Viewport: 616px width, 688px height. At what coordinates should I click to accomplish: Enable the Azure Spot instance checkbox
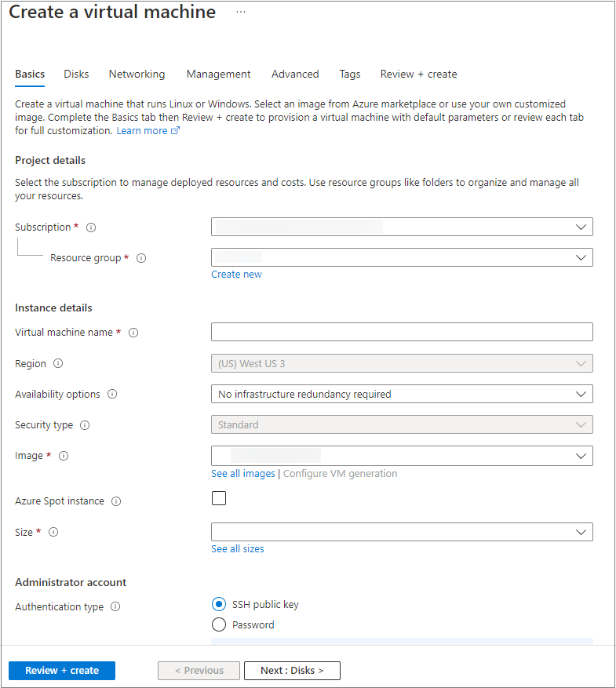pyautogui.click(x=219, y=497)
